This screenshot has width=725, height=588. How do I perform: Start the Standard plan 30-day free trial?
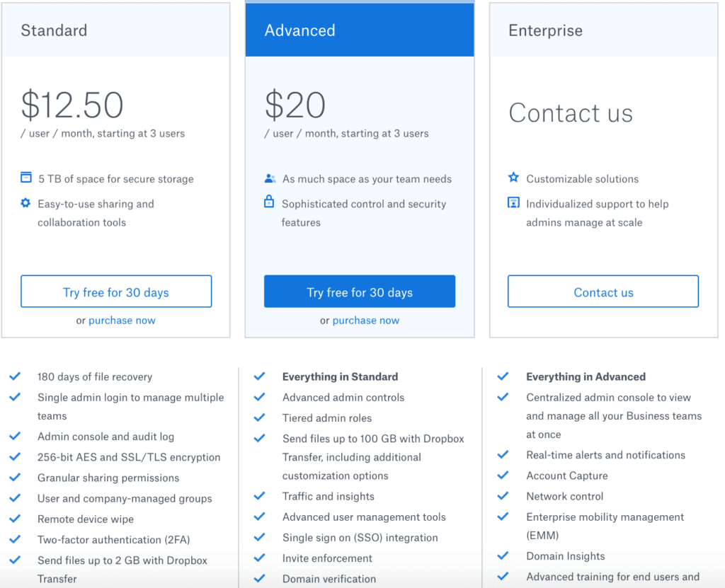tap(116, 292)
